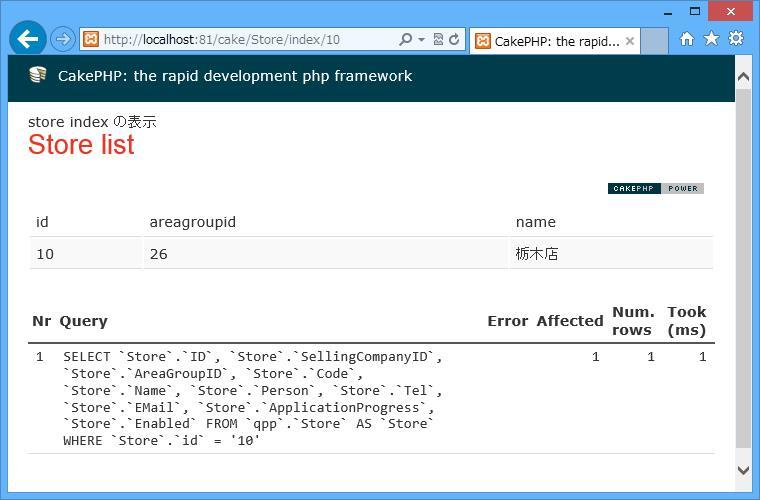Click the CakePHP cake logo in header

tap(38, 76)
